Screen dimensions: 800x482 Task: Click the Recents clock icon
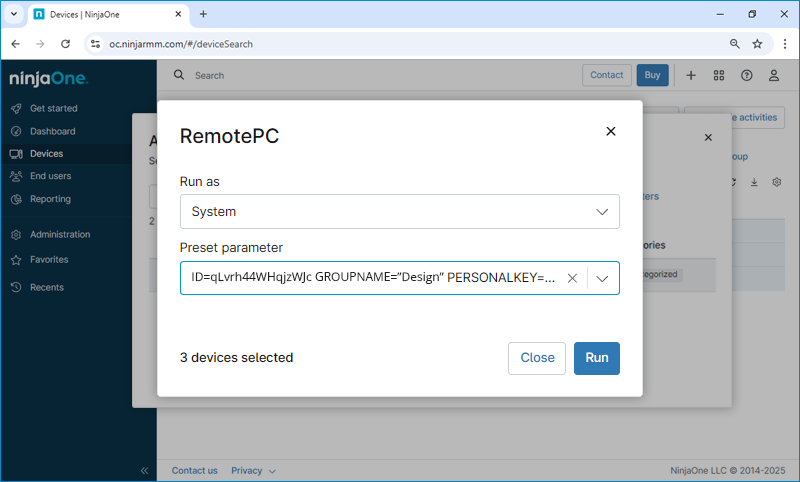point(16,287)
